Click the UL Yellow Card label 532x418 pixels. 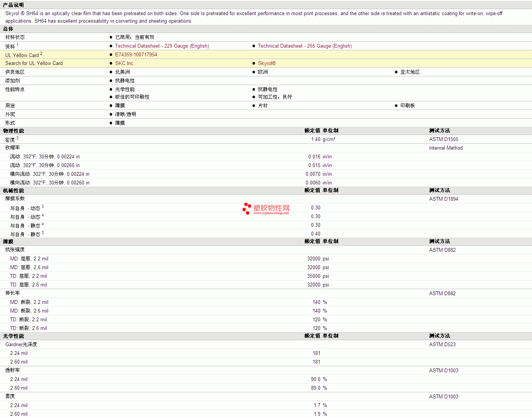22,55
